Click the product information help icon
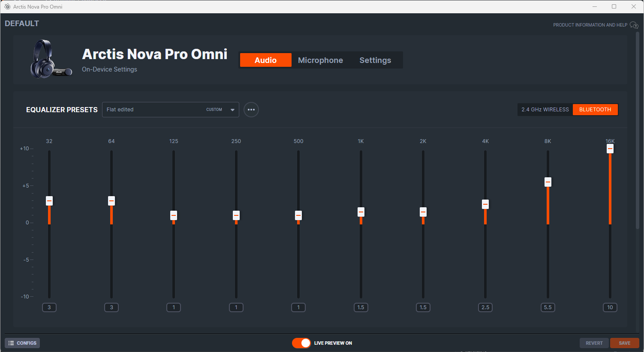Image resolution: width=644 pixels, height=352 pixels. tap(634, 25)
